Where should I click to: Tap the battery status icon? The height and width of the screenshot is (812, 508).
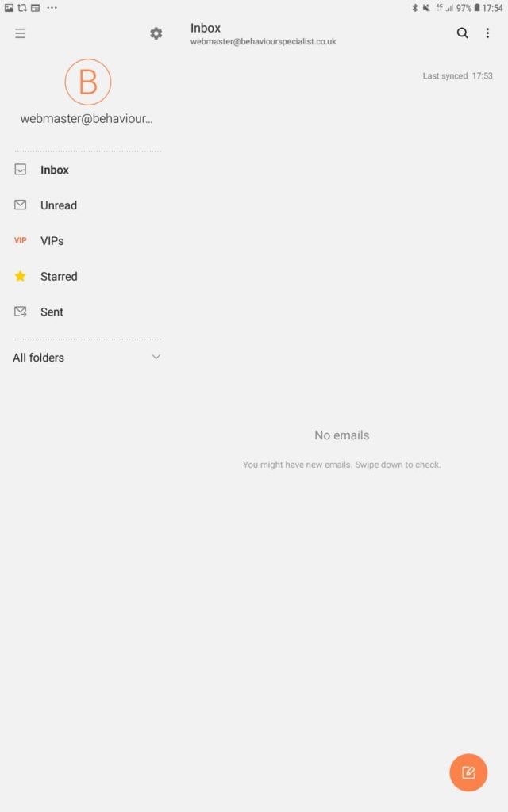(476, 8)
